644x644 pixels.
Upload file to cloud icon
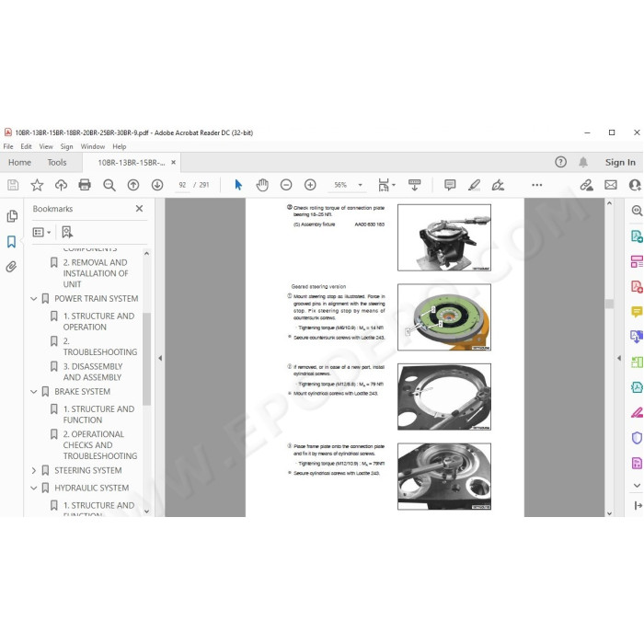(61, 185)
